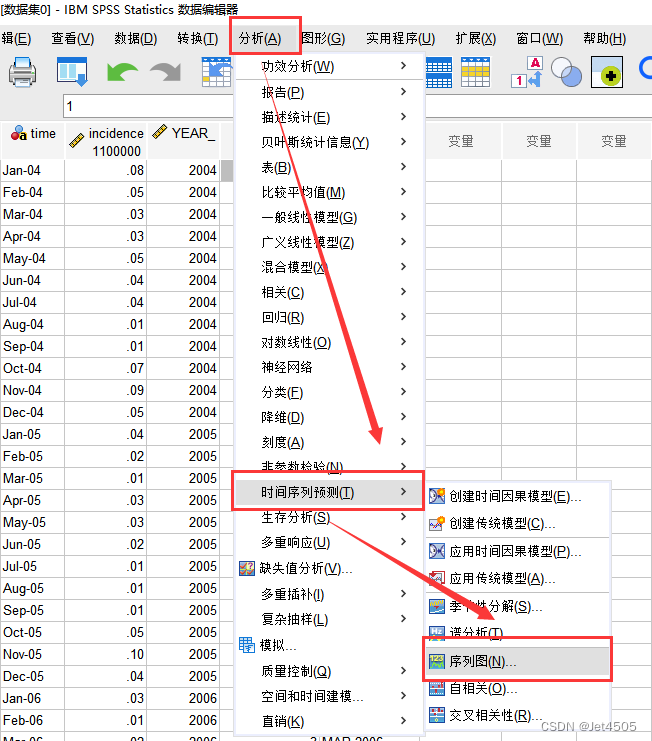
Task: Select 时间序列预测(T) in the menu
Action: tap(328, 492)
